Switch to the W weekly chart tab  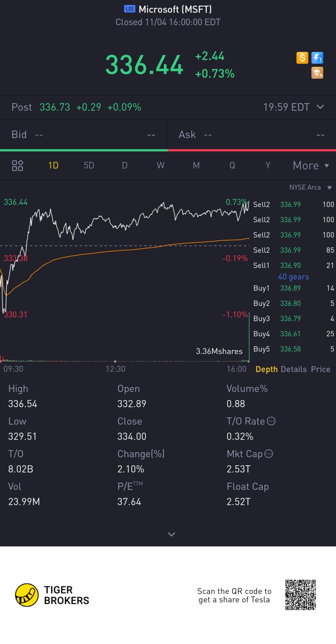(161, 165)
